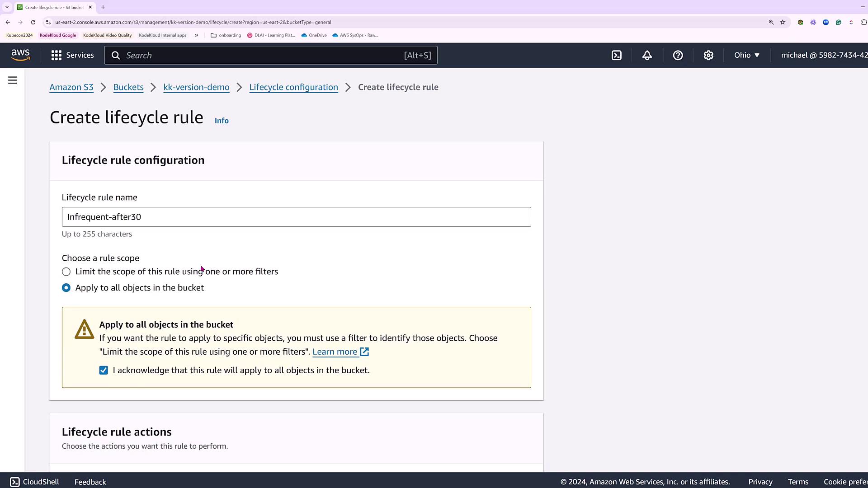Open the side navigation hamburger menu

[13, 80]
